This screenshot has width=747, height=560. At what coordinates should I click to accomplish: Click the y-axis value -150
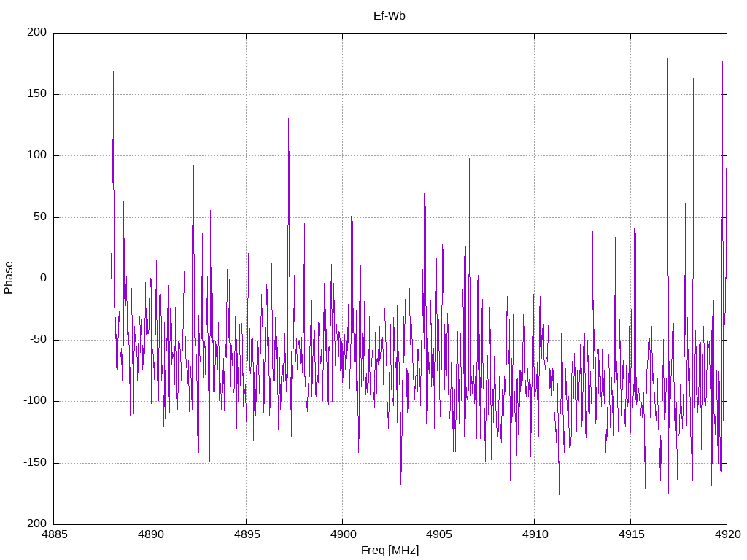click(x=35, y=462)
